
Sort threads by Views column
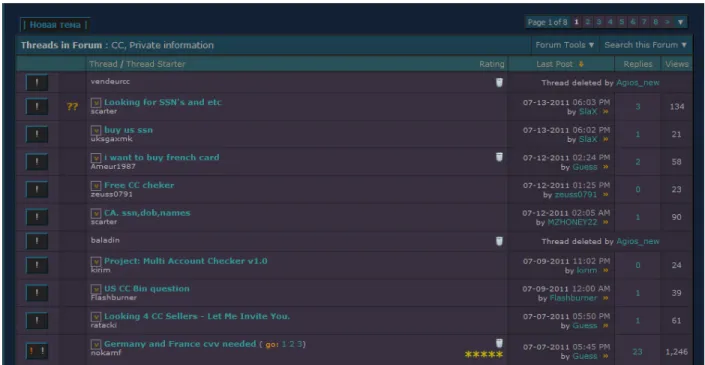pyautogui.click(x=677, y=64)
